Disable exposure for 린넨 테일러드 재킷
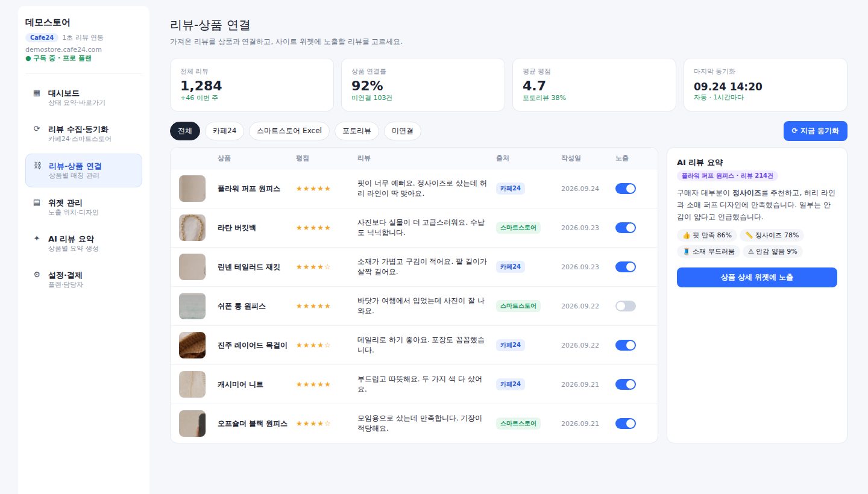868x494 pixels. pyautogui.click(x=626, y=267)
